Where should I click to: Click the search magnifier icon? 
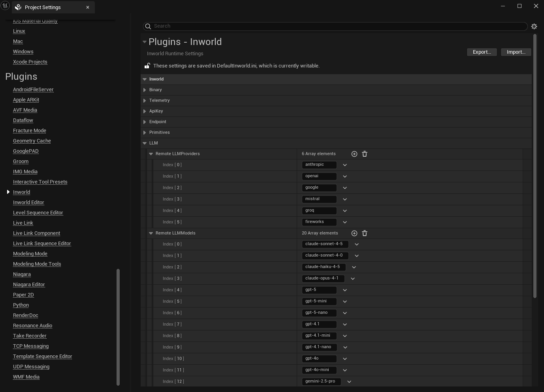pyautogui.click(x=148, y=26)
